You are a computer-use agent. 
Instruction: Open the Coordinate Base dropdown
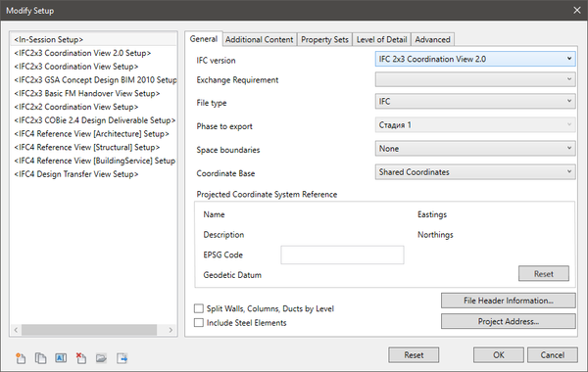click(x=475, y=172)
